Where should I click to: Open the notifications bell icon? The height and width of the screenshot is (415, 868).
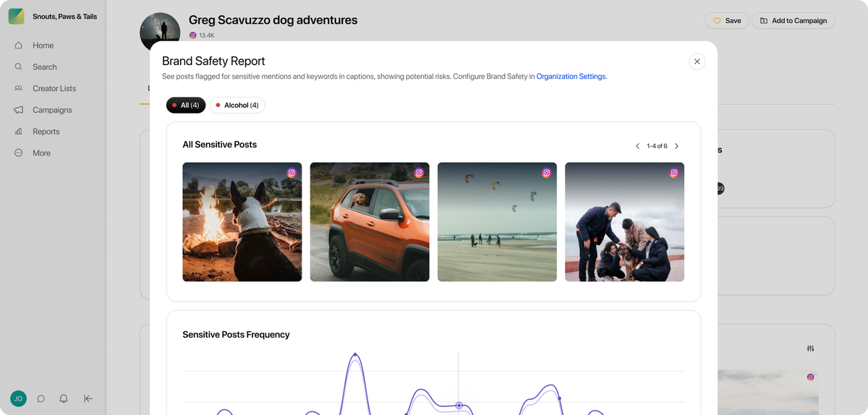coord(64,398)
